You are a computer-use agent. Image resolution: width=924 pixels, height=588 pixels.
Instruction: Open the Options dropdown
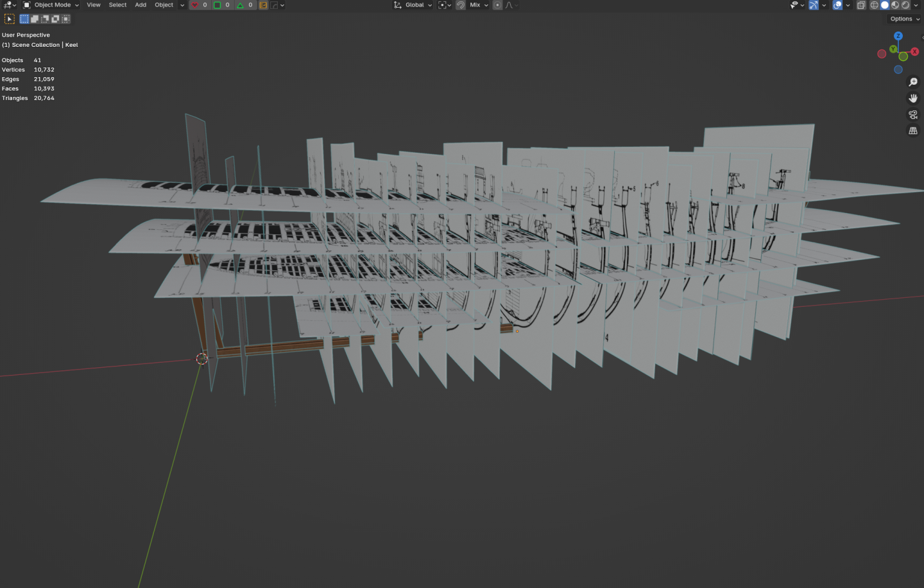pyautogui.click(x=905, y=19)
